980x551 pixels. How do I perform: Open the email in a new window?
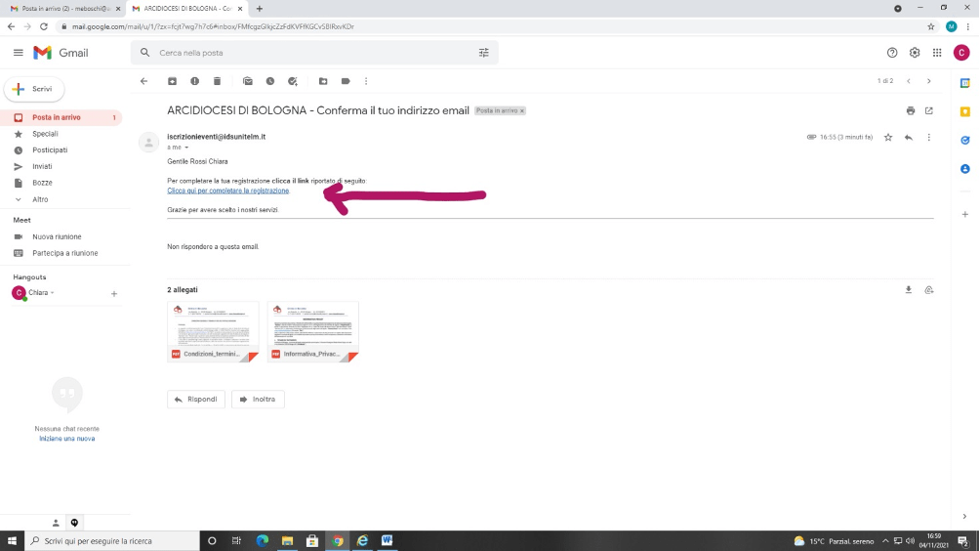point(928,110)
